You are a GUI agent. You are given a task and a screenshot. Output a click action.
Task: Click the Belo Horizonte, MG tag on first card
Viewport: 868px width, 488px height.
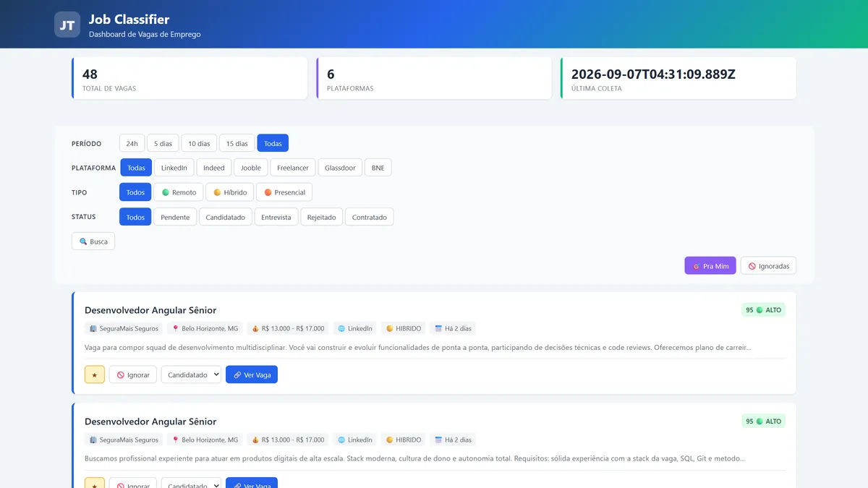pyautogui.click(x=205, y=328)
